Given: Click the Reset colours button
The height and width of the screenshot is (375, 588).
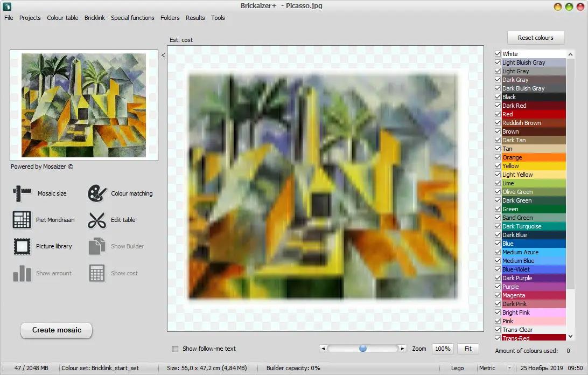Looking at the screenshot, I should pyautogui.click(x=535, y=38).
